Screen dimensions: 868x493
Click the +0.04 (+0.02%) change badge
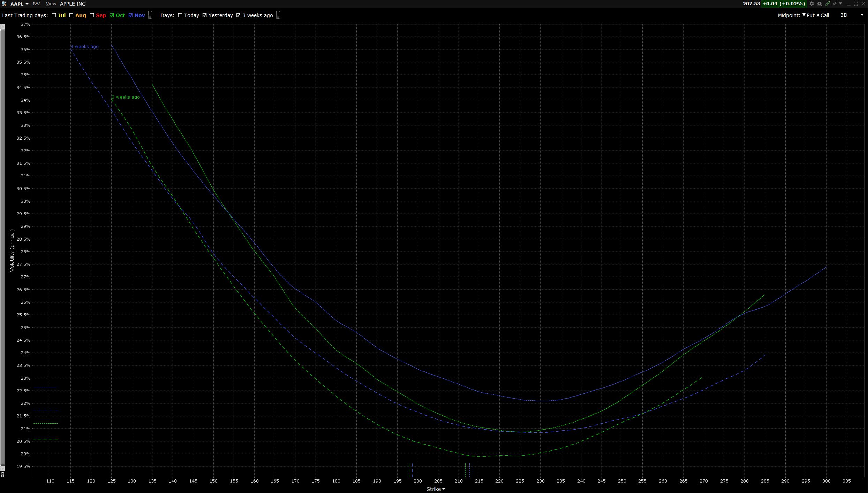pos(784,4)
